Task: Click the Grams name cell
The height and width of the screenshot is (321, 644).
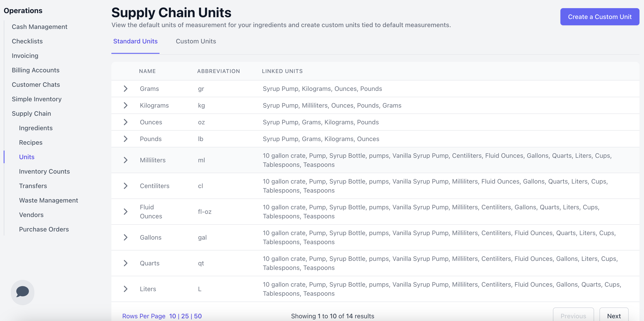Action: (149, 89)
